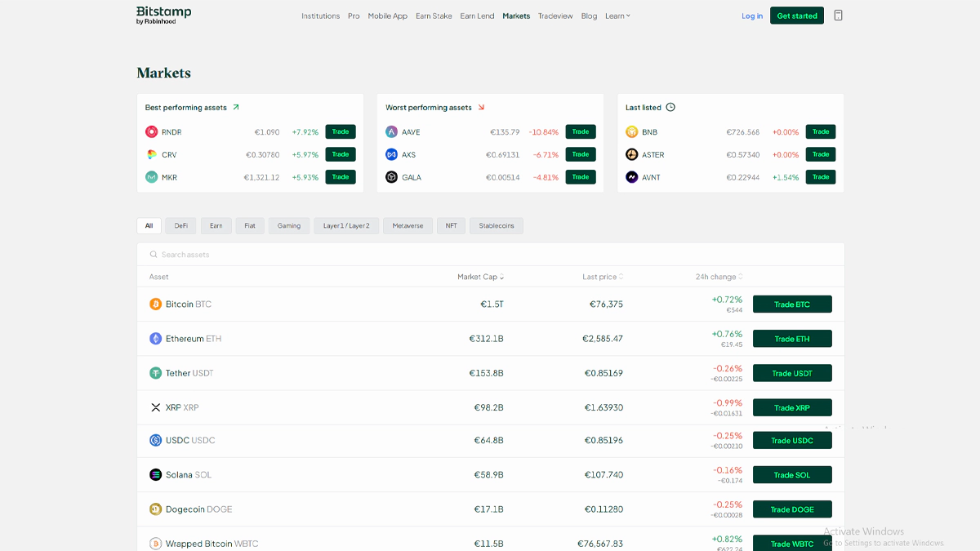Click the mobile app icon in top right
Screen dimensions: 980x551
838,16
